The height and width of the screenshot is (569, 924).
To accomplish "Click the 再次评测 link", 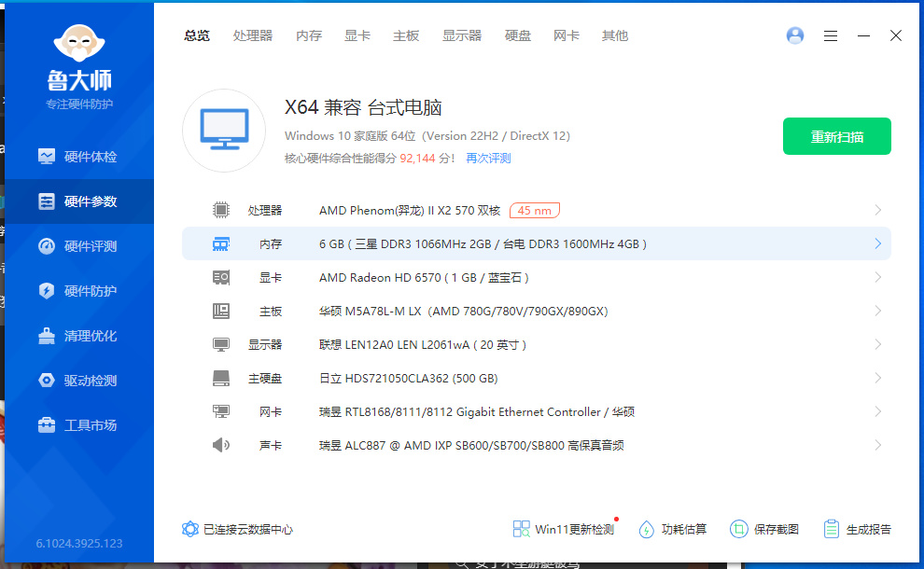I will click(488, 159).
